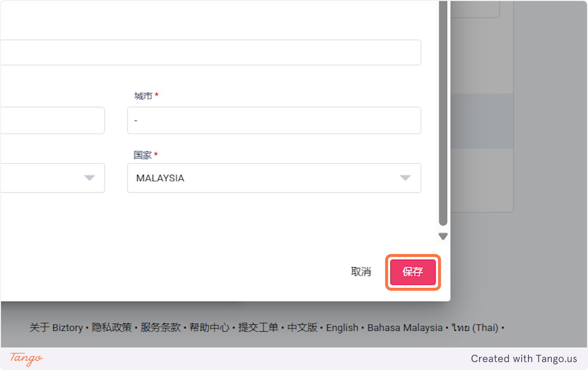Click the input field left of 城市
Image resolution: width=588 pixels, height=370 pixels.
tap(52, 120)
